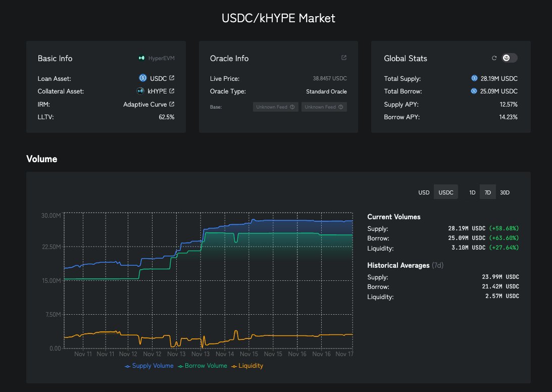
Task: Refresh Global Stats with the reload icon
Action: [x=494, y=58]
